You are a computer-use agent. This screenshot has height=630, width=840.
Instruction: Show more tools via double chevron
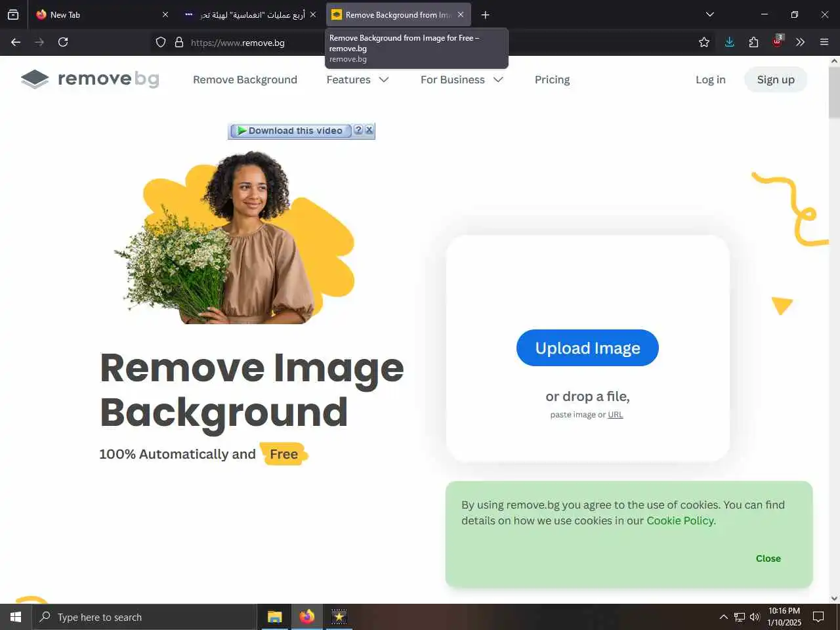(x=800, y=42)
